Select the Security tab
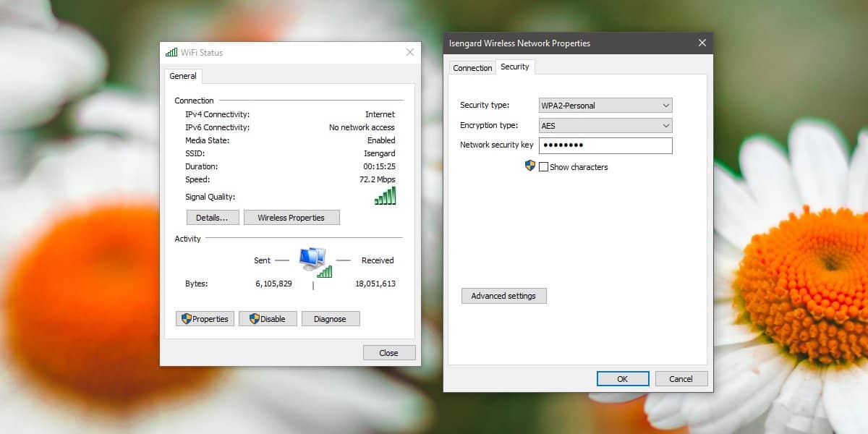 (515, 67)
